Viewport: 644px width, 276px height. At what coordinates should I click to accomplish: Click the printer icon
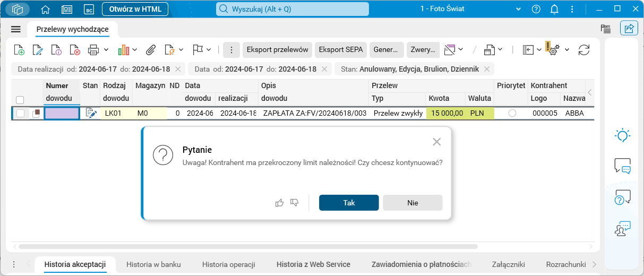click(x=93, y=50)
